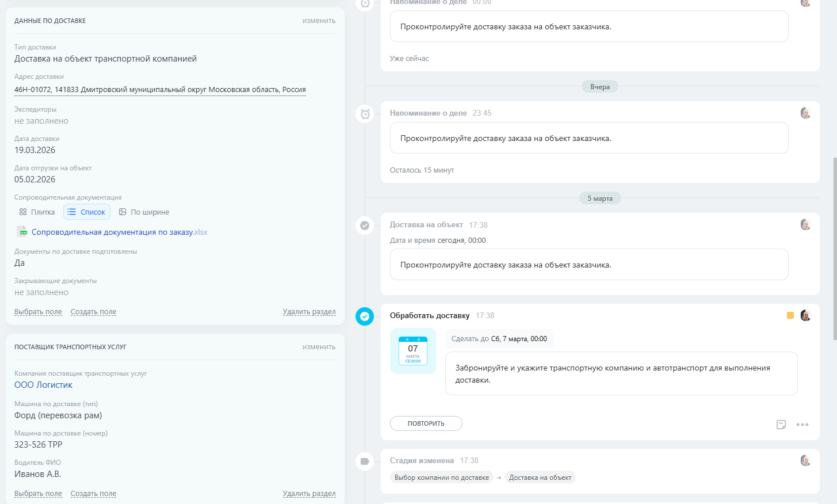
Task: Click the message box in the top reminder card above Уже сейчас
Action: pyautogui.click(x=589, y=26)
